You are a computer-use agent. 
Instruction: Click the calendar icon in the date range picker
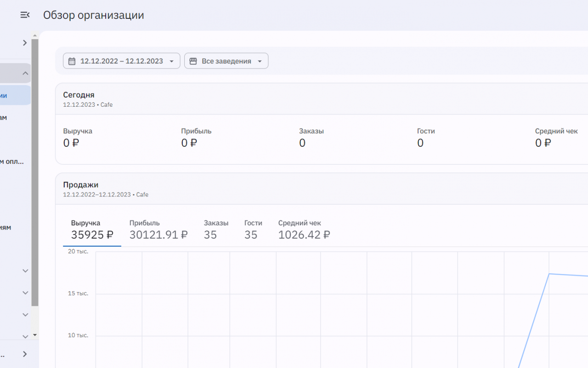72,61
